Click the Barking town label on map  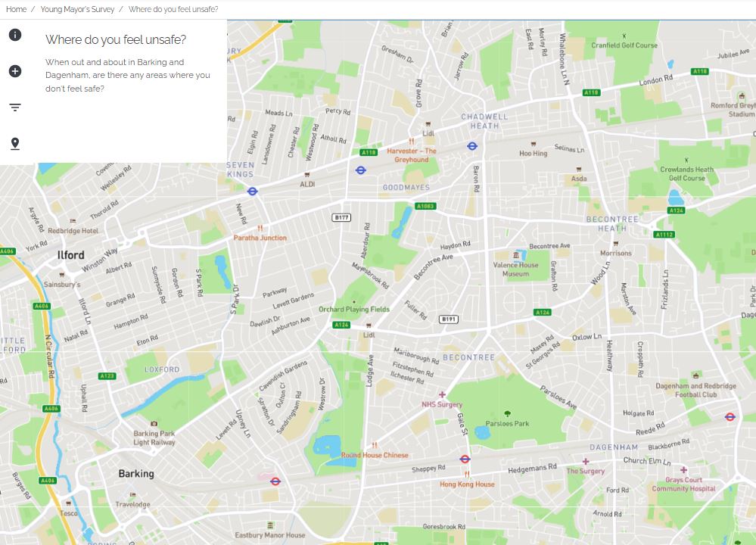[x=136, y=474]
